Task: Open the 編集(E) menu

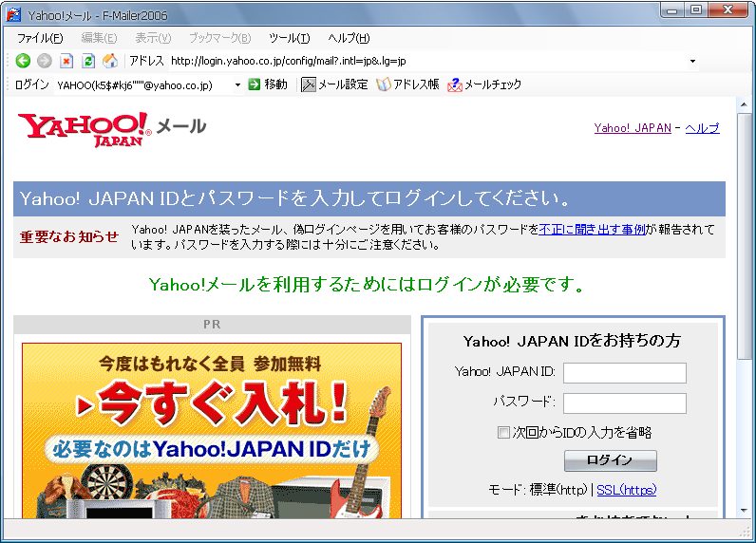Action: [x=99, y=38]
